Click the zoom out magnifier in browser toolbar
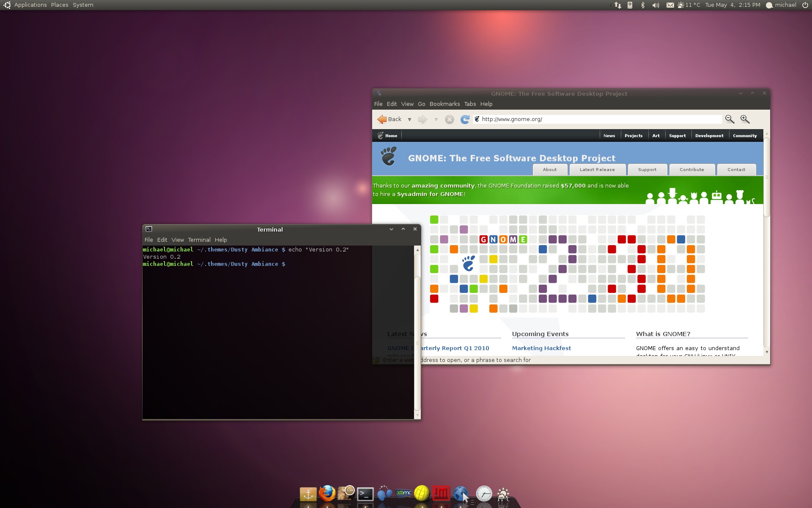 [730, 119]
